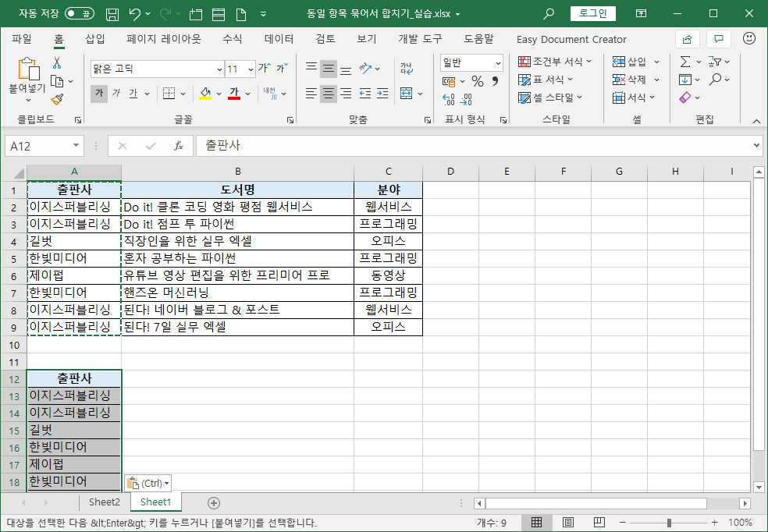Click the Select All corner triangle
The width and height of the screenshot is (768, 532).
(19, 173)
